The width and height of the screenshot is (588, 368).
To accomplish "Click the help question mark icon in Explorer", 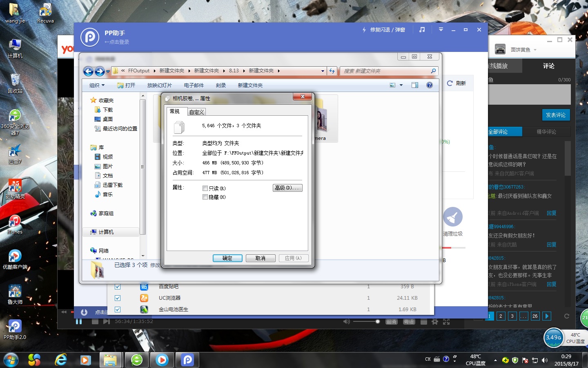I will click(429, 85).
